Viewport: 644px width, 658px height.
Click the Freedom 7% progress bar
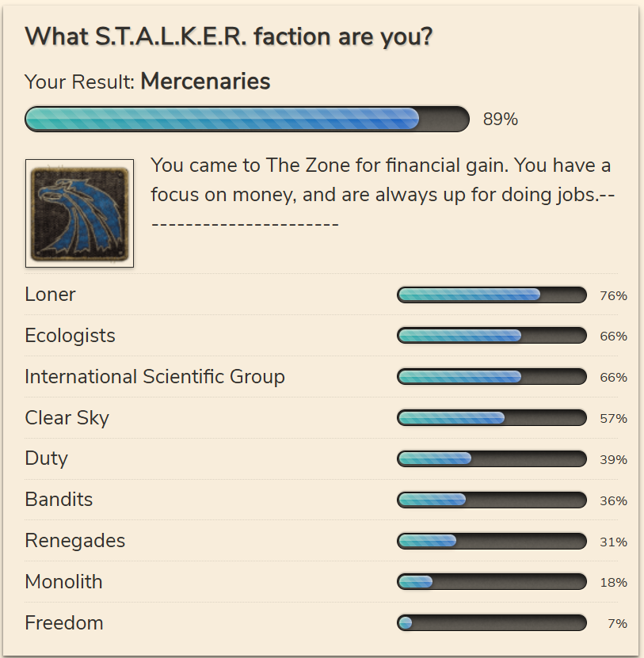492,623
